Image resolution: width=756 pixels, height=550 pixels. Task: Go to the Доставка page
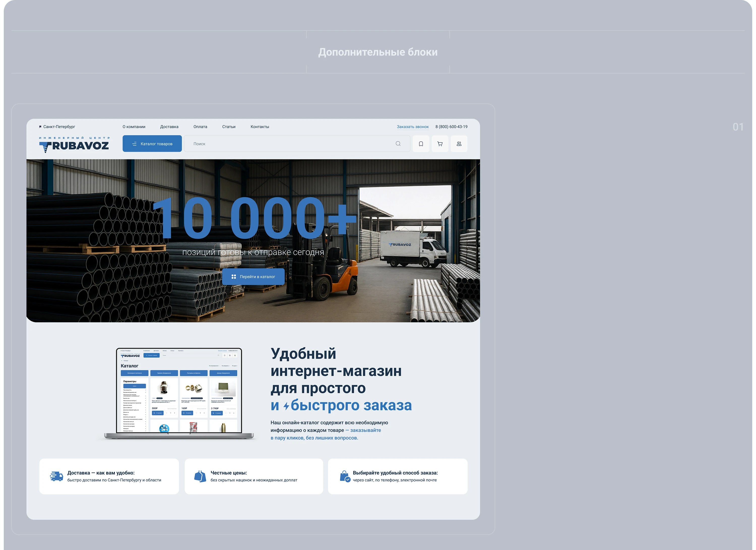[x=169, y=127]
